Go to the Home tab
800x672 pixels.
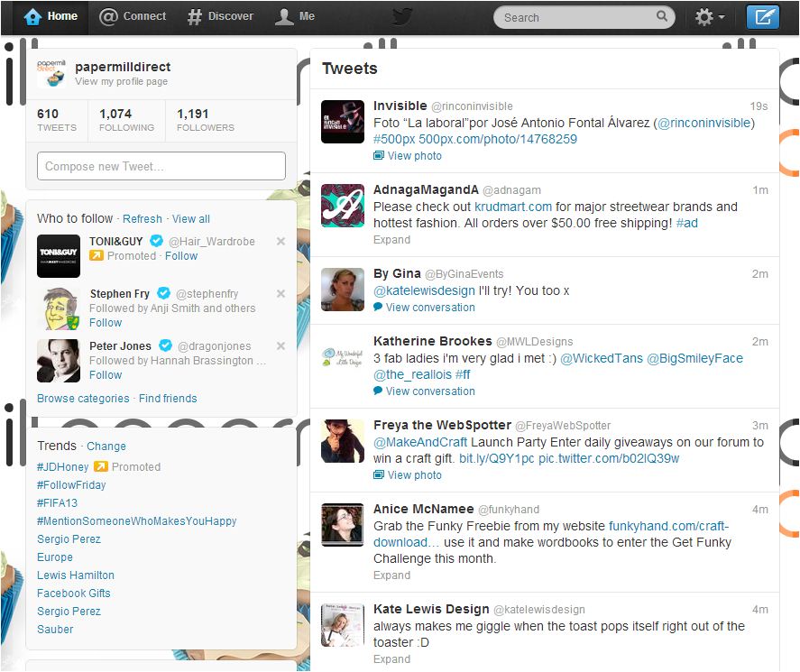51,17
